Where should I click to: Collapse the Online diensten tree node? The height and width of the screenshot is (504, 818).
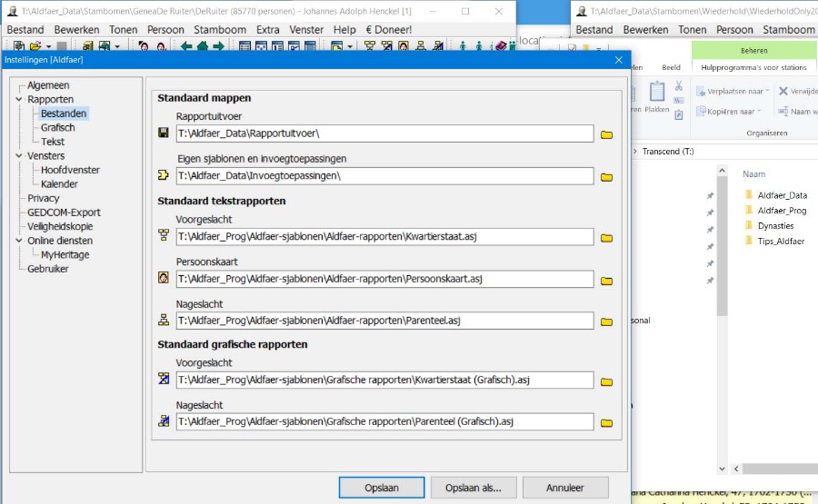click(20, 241)
